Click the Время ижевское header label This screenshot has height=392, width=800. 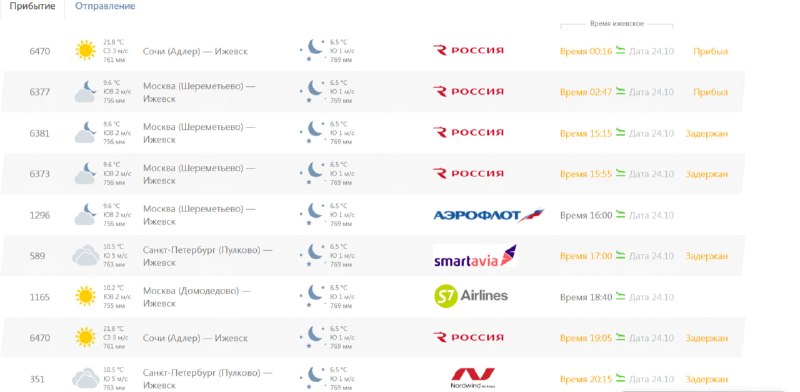616,24
